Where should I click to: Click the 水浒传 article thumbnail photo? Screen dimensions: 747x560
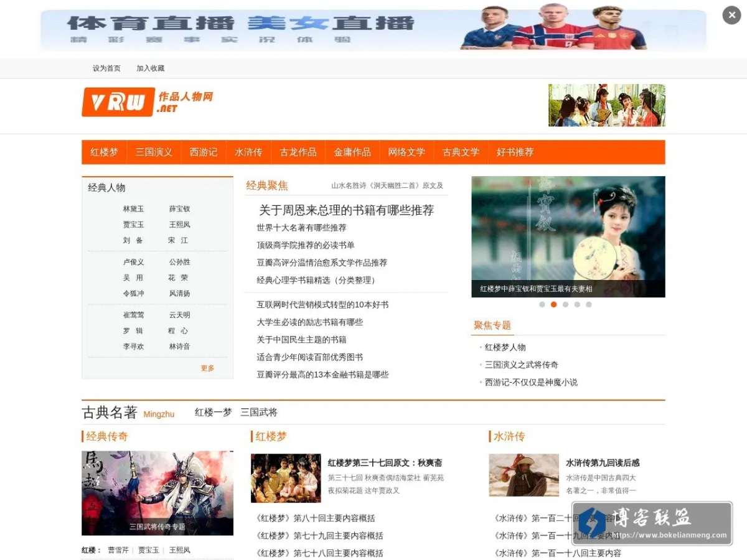pos(524,475)
